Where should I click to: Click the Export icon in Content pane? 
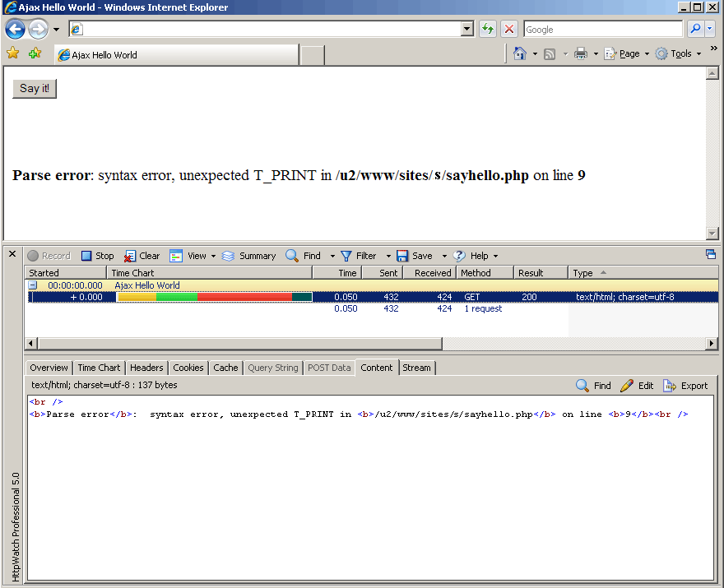tap(670, 386)
